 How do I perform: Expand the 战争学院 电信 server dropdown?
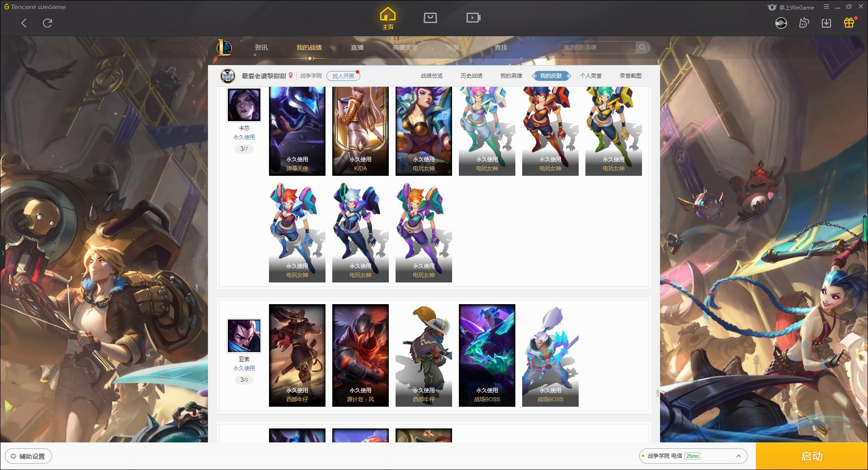(693, 456)
